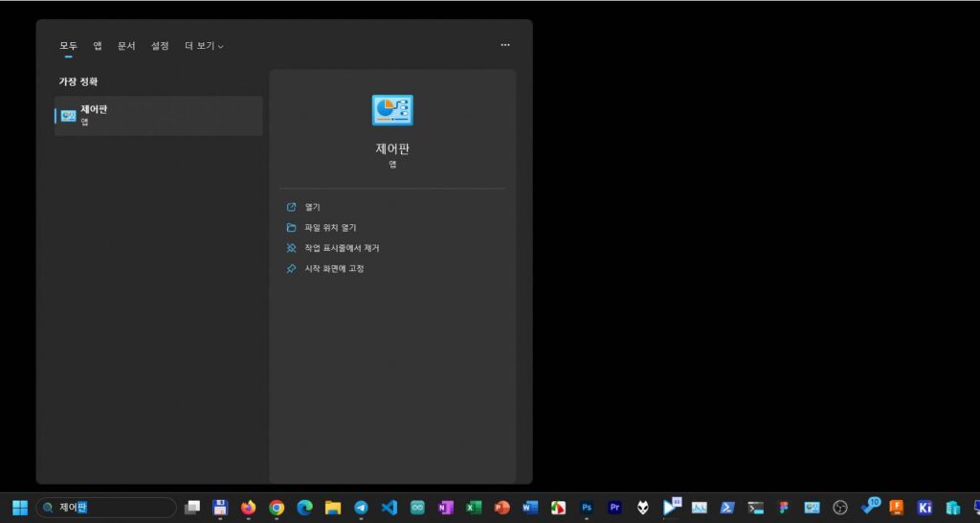
Task: Open Photoshop from the taskbar
Action: click(587, 508)
